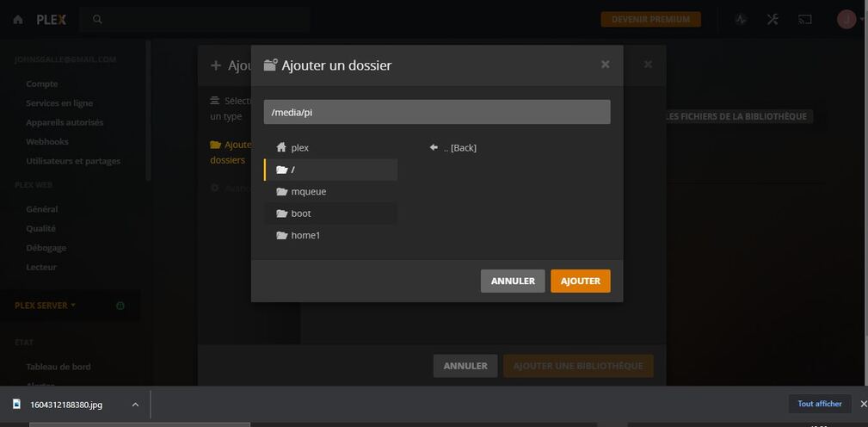This screenshot has width=868, height=427.
Task: Click ANNULER in the library dialog behind
Action: [465, 366]
